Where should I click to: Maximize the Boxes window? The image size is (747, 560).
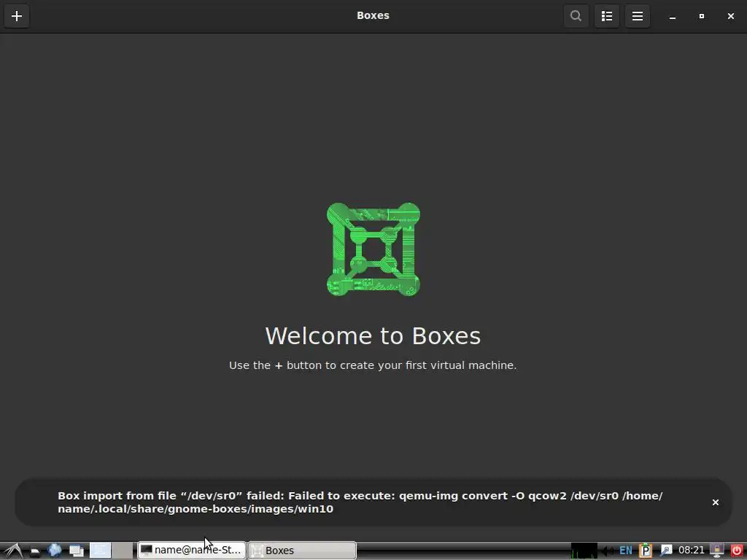[x=701, y=16]
